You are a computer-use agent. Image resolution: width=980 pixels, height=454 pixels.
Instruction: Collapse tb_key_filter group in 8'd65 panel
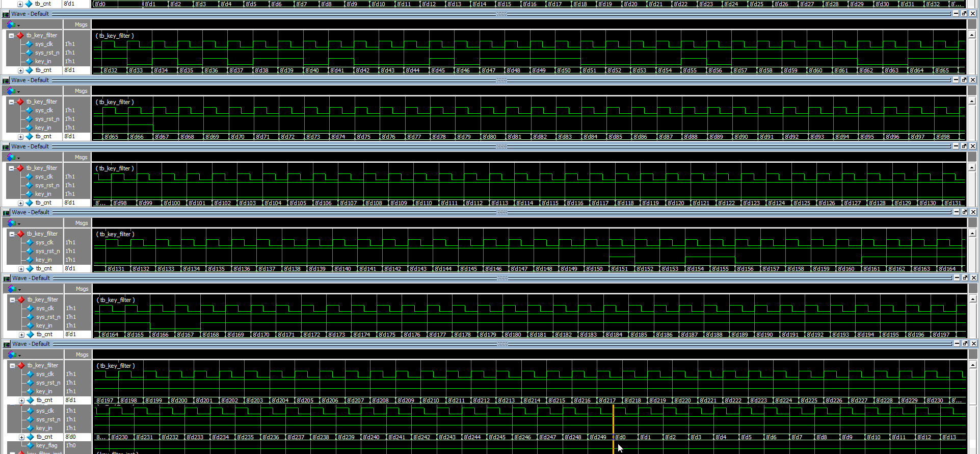click(11, 102)
